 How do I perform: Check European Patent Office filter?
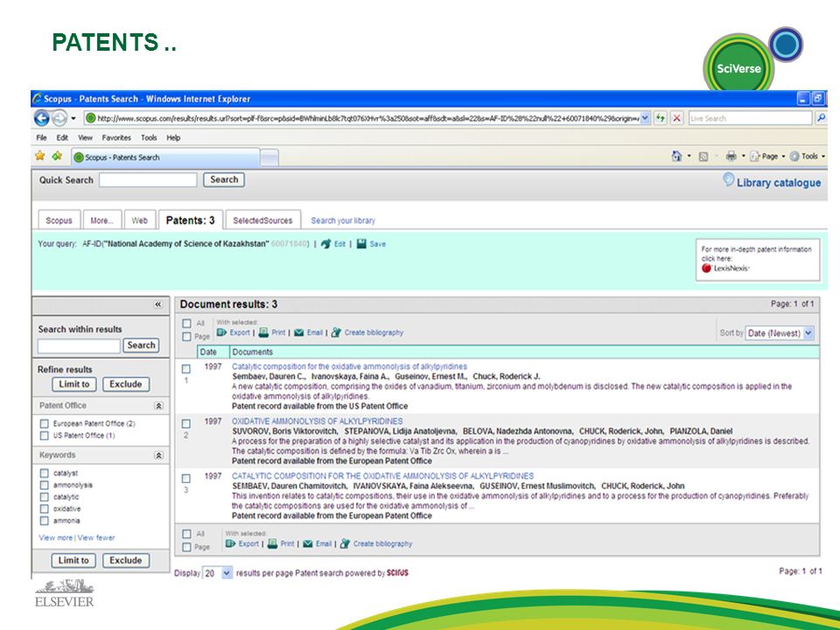(x=45, y=423)
